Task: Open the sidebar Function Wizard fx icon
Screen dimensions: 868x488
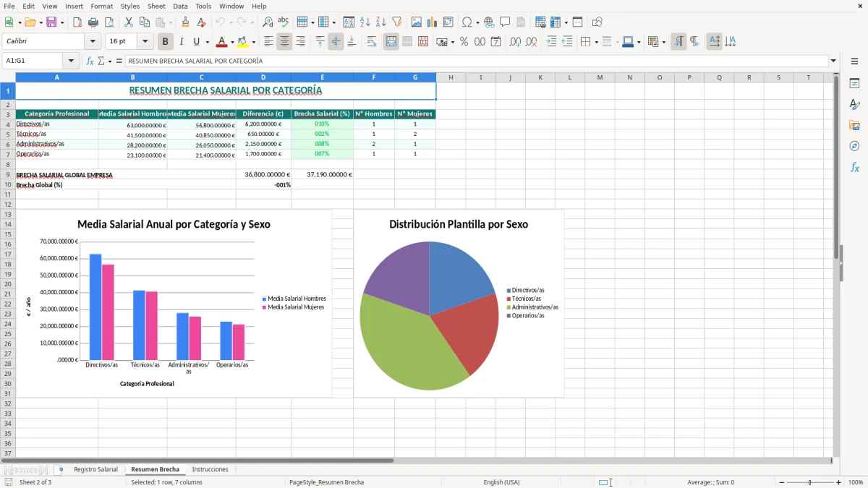Action: coord(854,167)
